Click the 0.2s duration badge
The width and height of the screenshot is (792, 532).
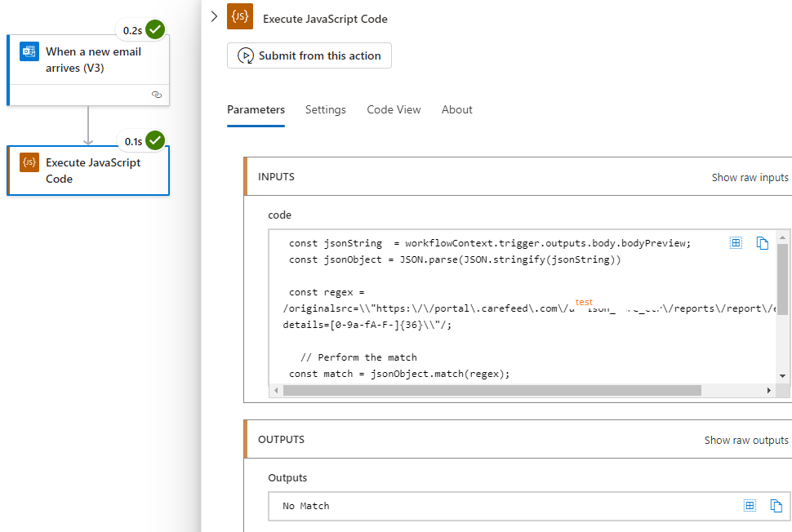pyautogui.click(x=132, y=31)
